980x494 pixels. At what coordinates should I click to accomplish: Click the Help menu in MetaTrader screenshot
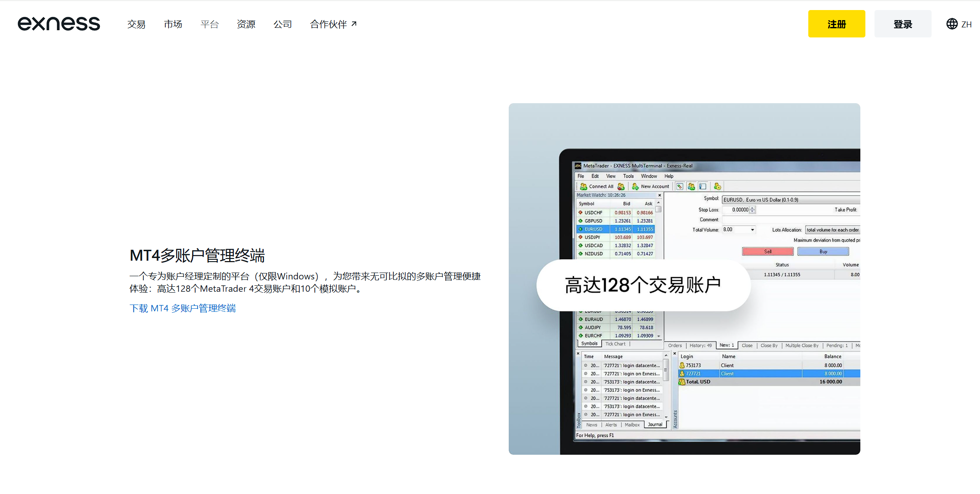[669, 176]
